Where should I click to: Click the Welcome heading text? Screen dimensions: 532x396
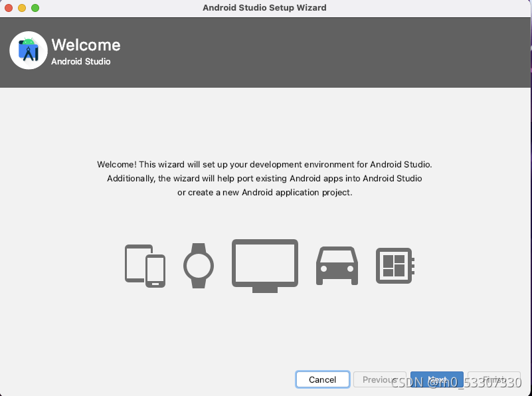tap(86, 45)
